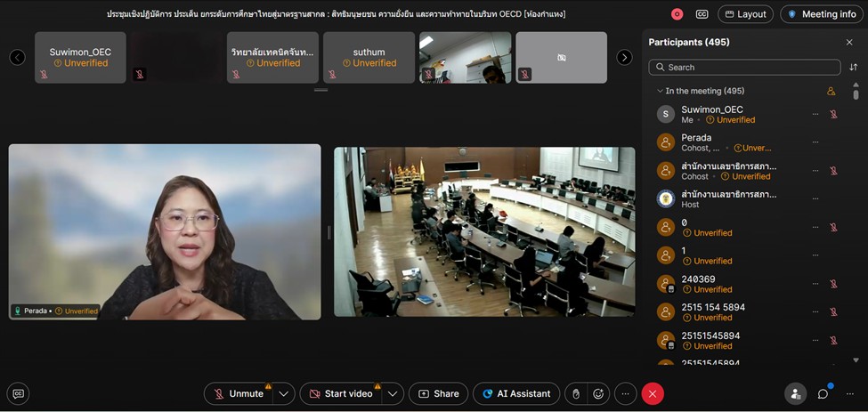Toggle captions button at bottom left

click(18, 393)
